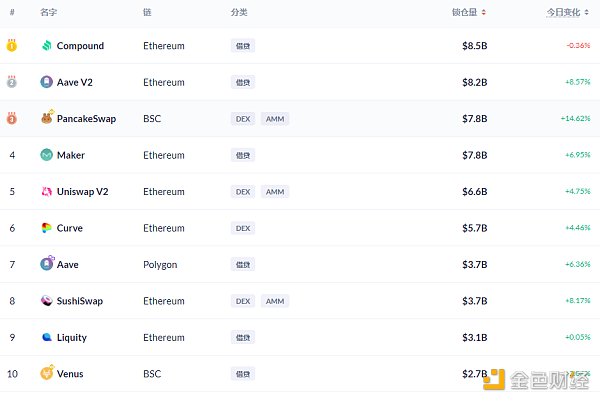Click the gold first-place medal icon
Image resolution: width=600 pixels, height=401 pixels.
coord(12,46)
